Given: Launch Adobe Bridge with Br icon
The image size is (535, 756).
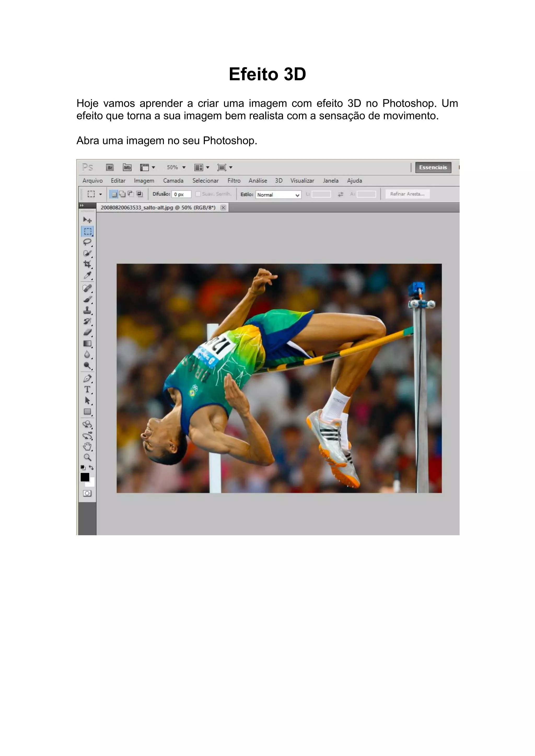Looking at the screenshot, I should (110, 168).
